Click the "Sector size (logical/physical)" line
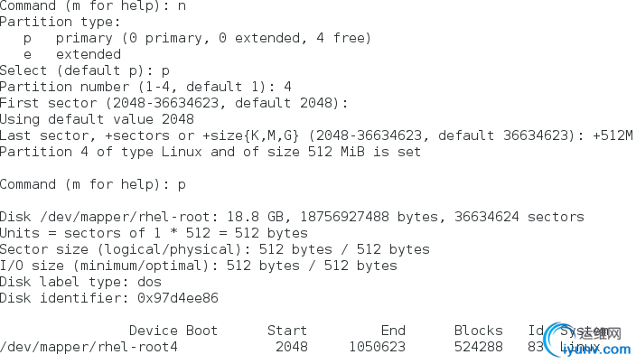The image size is (636, 364). pyautogui.click(x=214, y=249)
